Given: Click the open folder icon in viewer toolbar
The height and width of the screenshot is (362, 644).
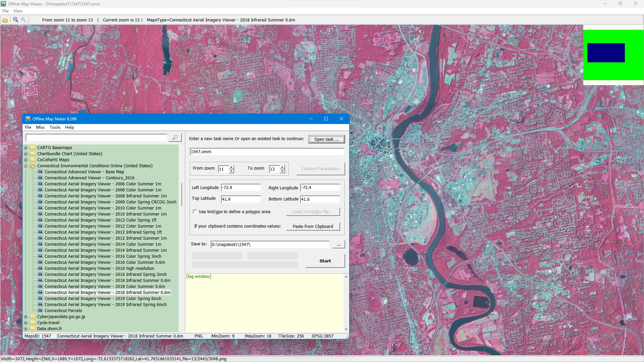Looking at the screenshot, I should (x=5, y=20).
